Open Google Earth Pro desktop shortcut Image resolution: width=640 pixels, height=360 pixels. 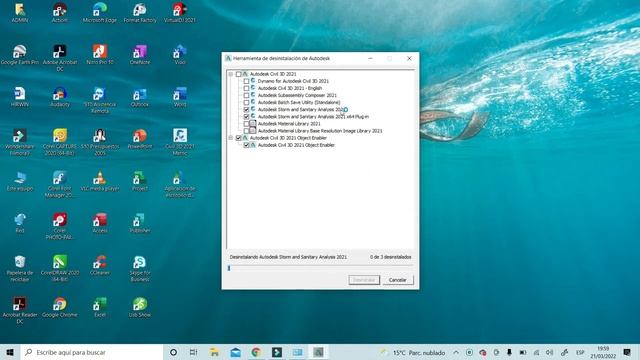20,55
